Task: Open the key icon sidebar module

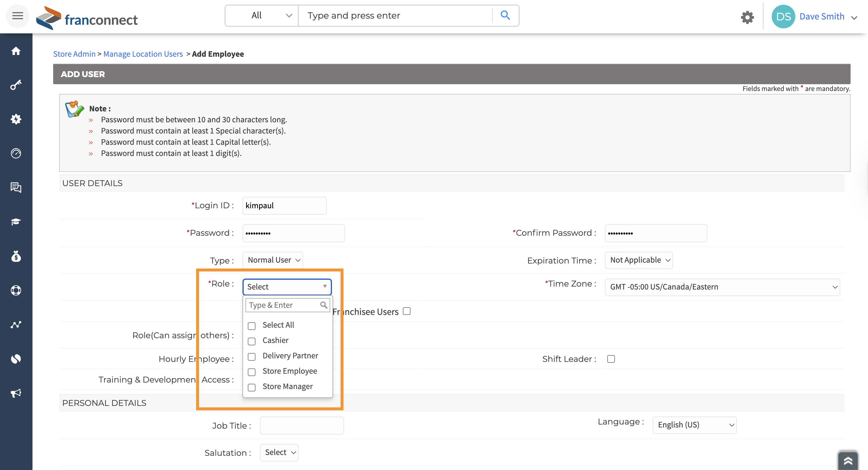Action: 16,84
